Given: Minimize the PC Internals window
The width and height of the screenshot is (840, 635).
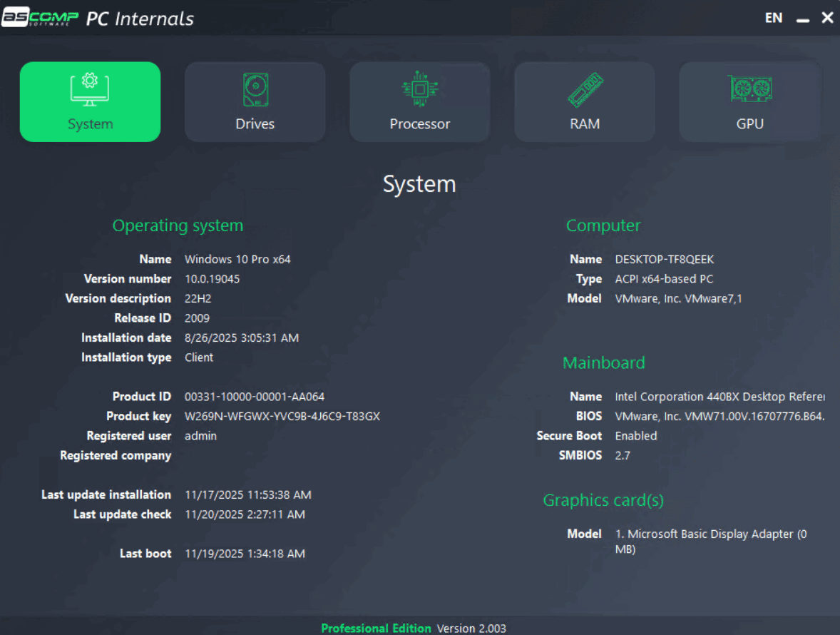Looking at the screenshot, I should pyautogui.click(x=802, y=19).
